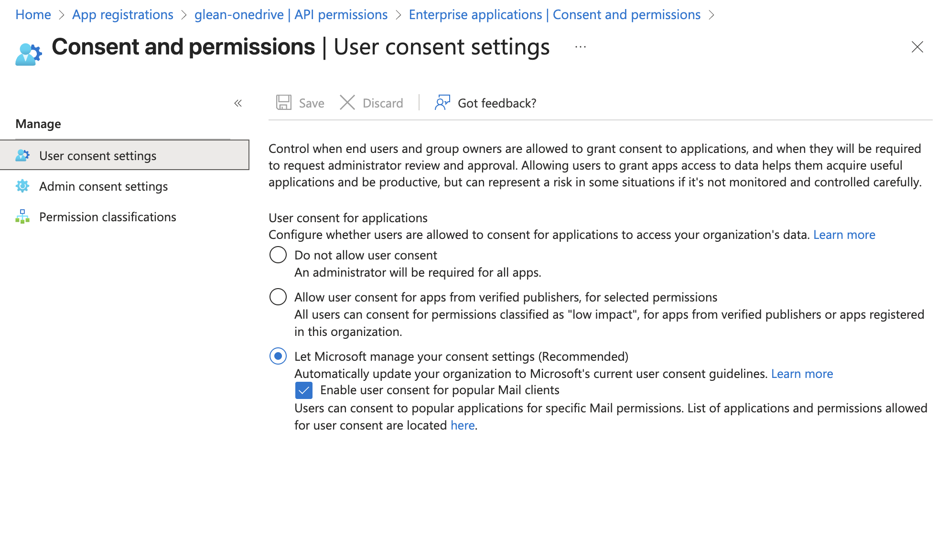This screenshot has height=560, width=949.
Task: Select verified publishers consent radio option
Action: (x=278, y=297)
